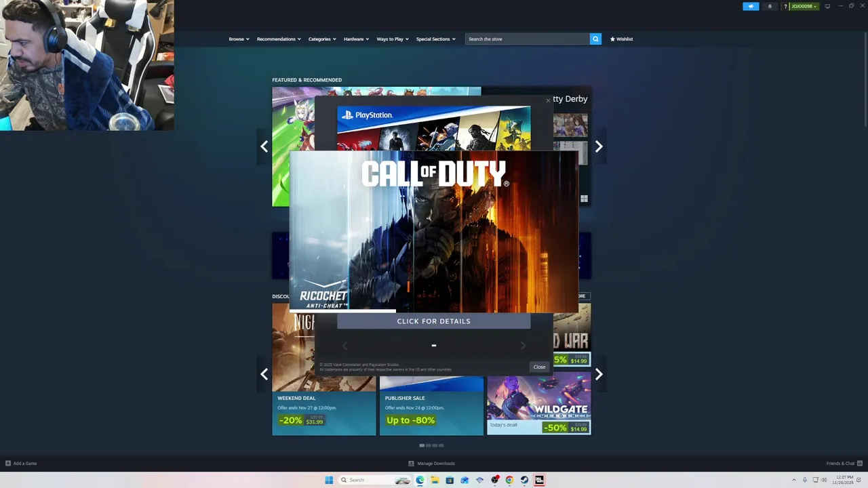Open the Categories dropdown

(322, 39)
